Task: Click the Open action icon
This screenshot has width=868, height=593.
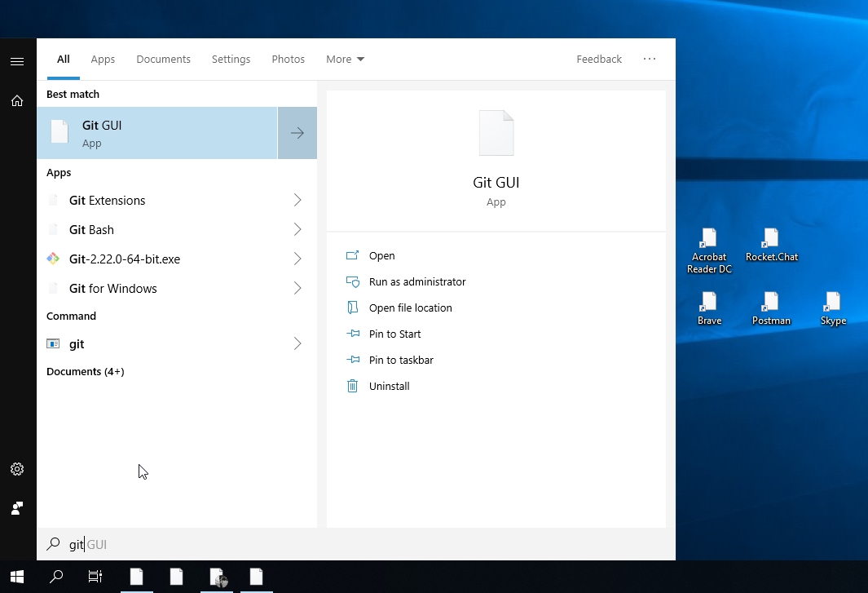Action: tap(353, 255)
